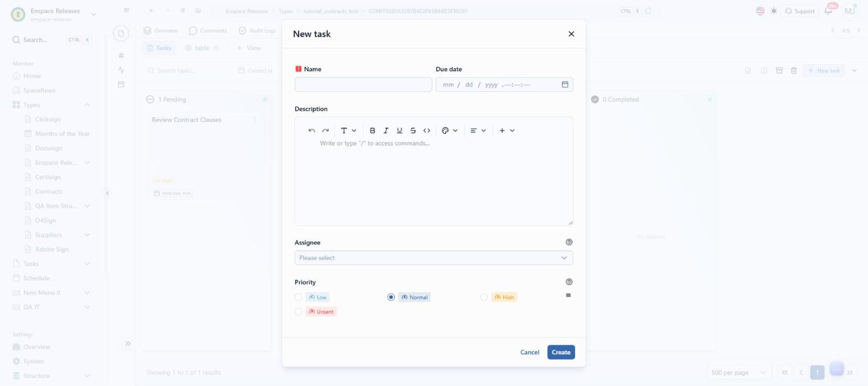The width and height of the screenshot is (868, 386).
Task: Open priority options lines icon
Action: click(568, 295)
